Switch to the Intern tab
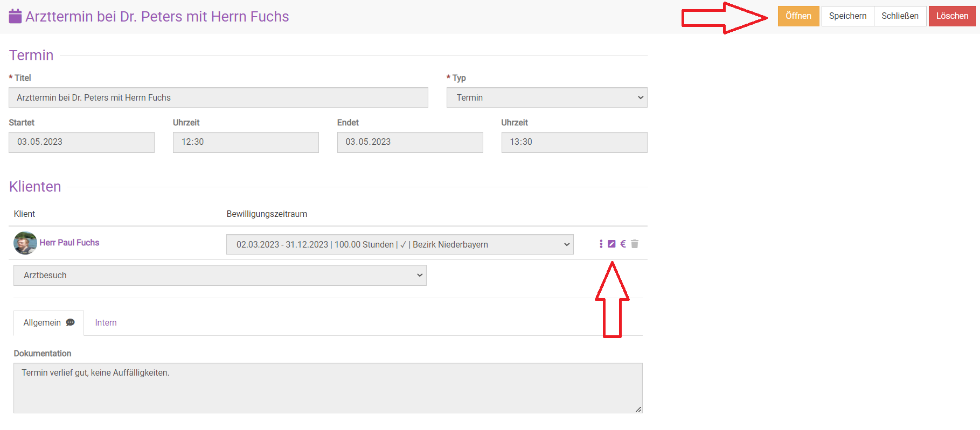The image size is (980, 430). point(106,323)
